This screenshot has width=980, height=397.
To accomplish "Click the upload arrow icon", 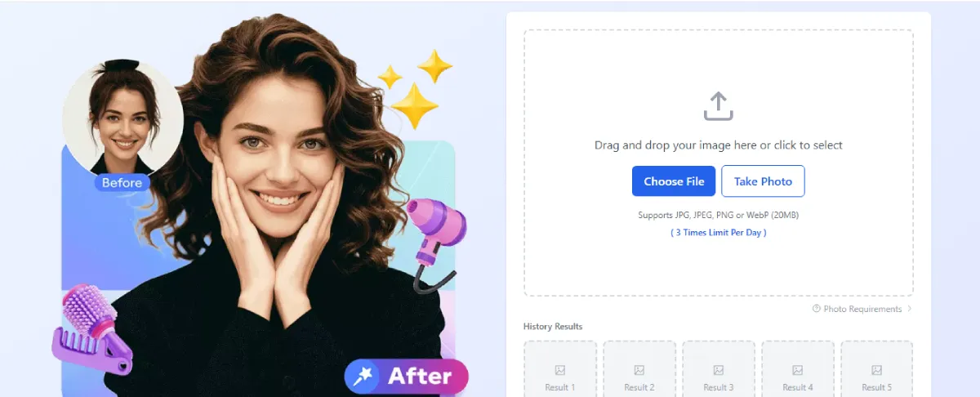I will click(x=718, y=106).
